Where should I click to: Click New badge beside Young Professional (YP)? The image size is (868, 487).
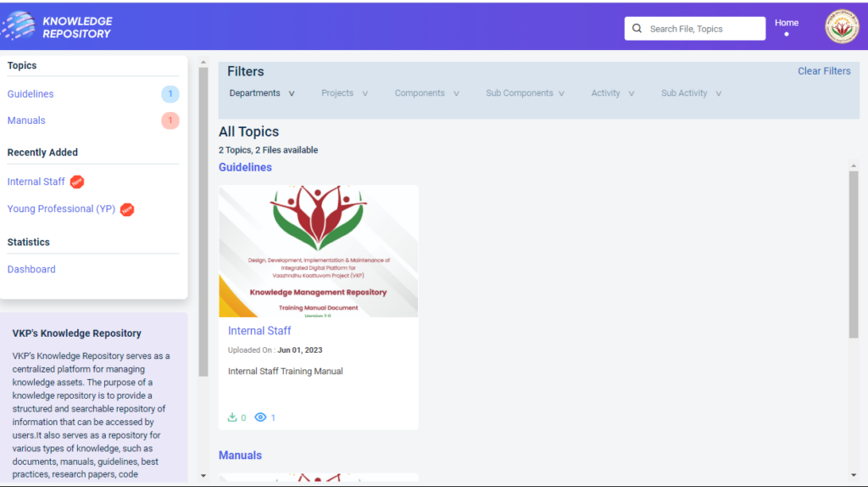click(127, 210)
